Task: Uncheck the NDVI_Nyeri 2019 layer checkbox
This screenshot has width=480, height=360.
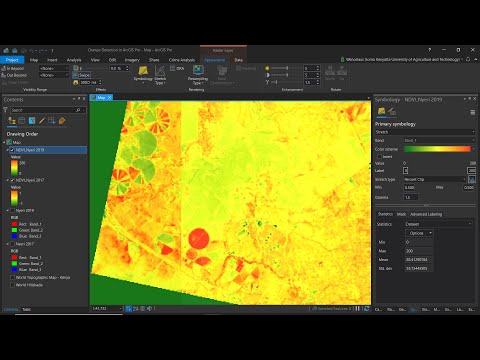Action: click(x=12, y=150)
